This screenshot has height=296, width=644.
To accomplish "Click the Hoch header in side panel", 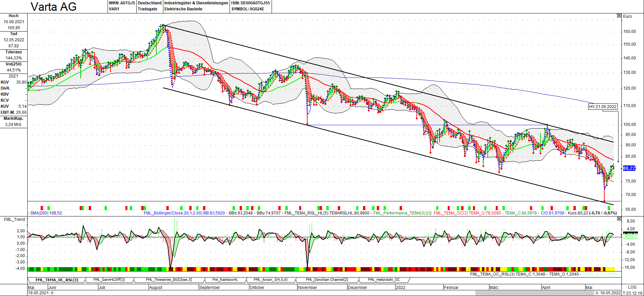I will pyautogui.click(x=13, y=16).
